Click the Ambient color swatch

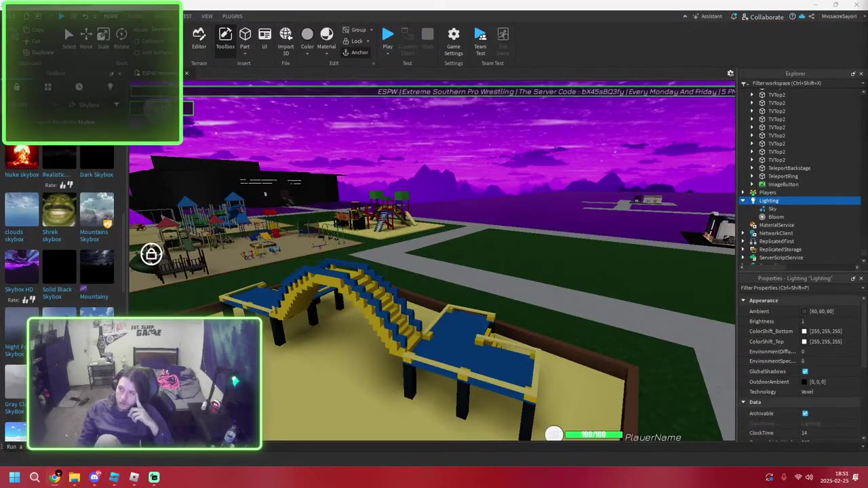[805, 311]
